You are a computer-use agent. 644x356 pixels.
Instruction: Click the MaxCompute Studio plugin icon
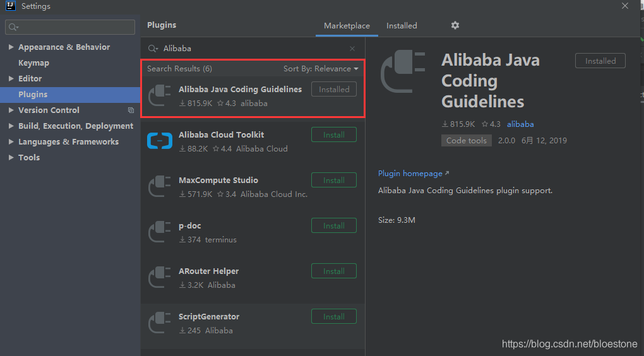pos(160,186)
